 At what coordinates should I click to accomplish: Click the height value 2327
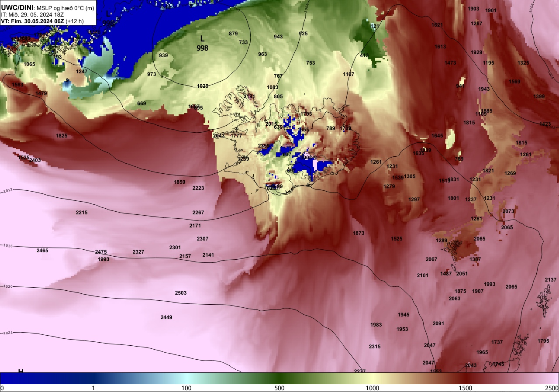(x=138, y=252)
